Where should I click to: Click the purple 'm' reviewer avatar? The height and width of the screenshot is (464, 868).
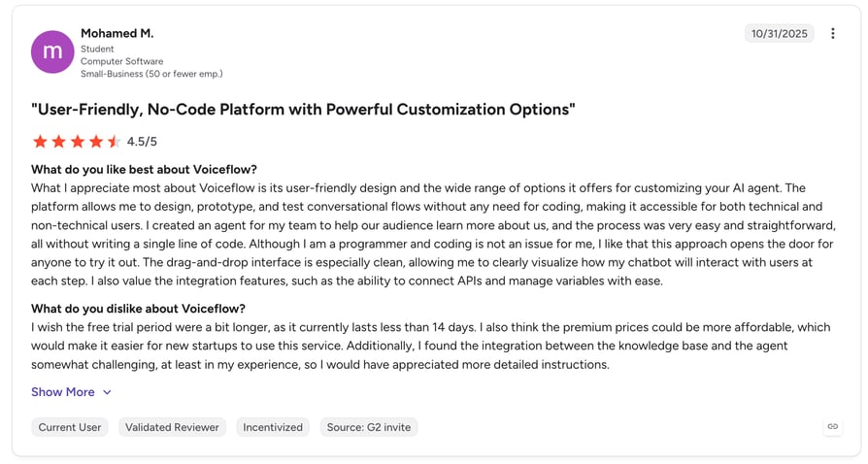[52, 52]
